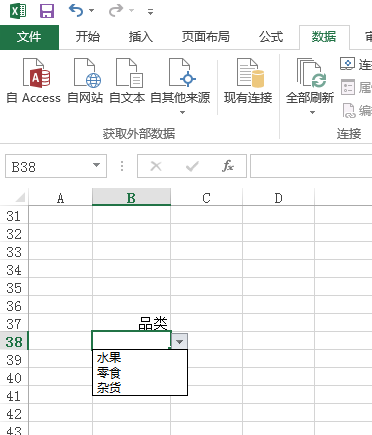
Task: Select column A header
Action: pos(60,198)
